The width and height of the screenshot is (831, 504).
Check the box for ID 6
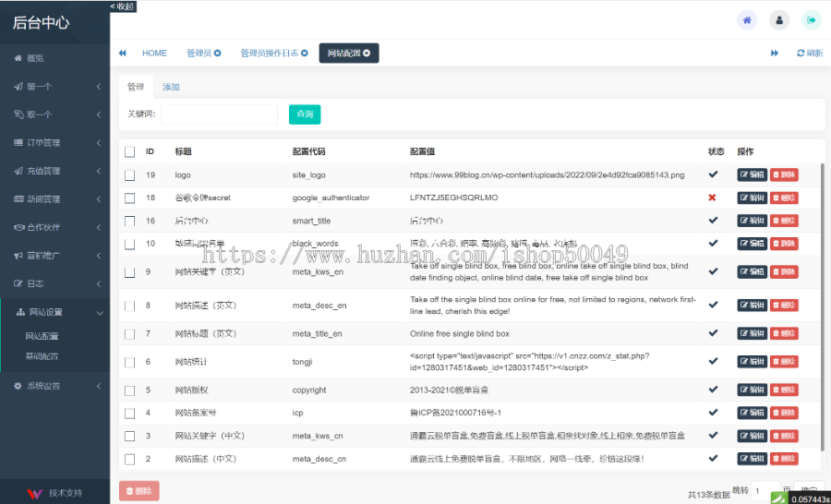coord(130,363)
